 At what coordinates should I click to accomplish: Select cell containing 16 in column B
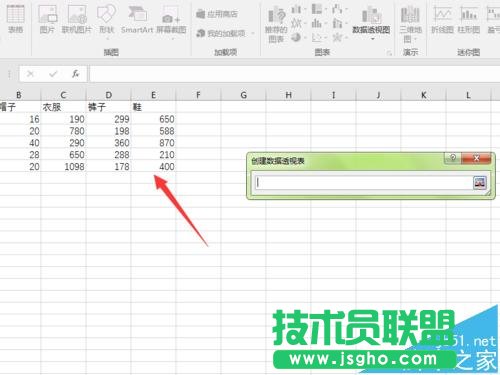coord(20,119)
